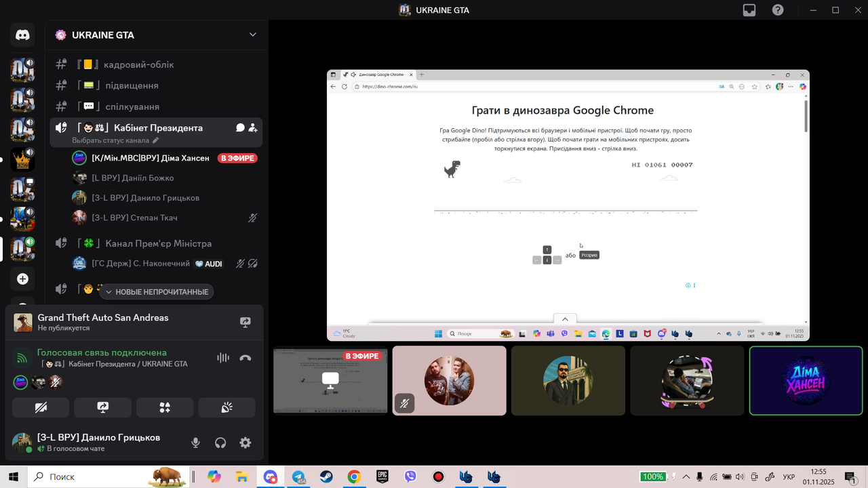Open chat of Кабінет Президента voice channel
The image size is (868, 488).
(240, 127)
